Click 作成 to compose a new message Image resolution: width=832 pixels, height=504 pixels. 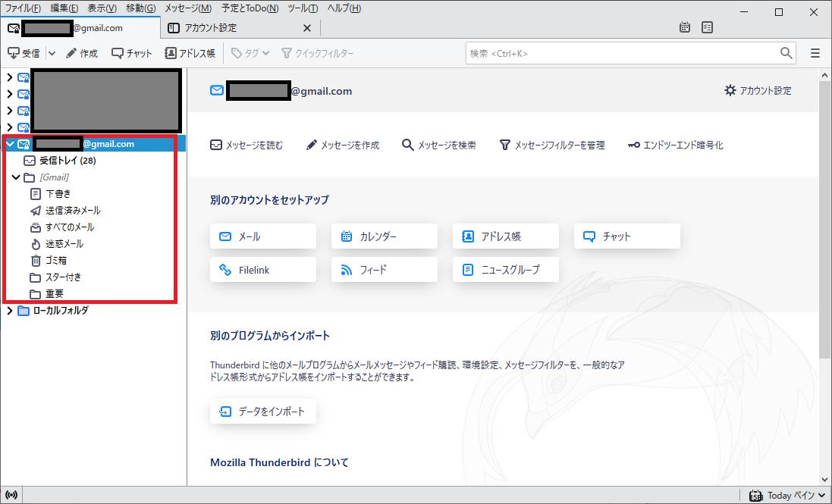pyautogui.click(x=82, y=53)
